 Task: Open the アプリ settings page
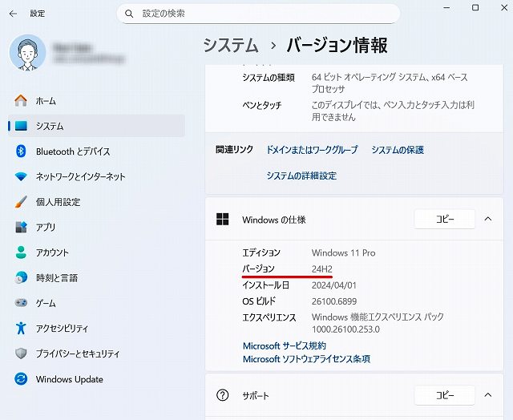coord(46,228)
